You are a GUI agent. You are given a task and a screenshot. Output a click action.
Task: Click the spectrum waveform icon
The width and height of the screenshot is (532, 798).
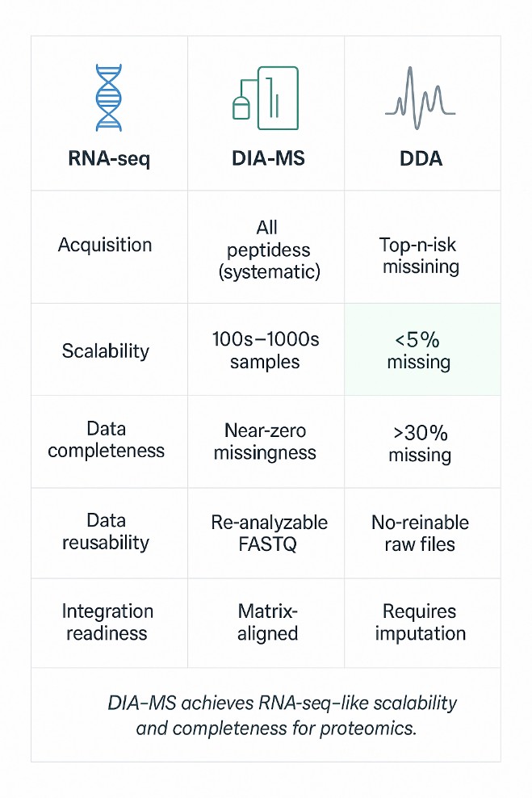point(421,98)
